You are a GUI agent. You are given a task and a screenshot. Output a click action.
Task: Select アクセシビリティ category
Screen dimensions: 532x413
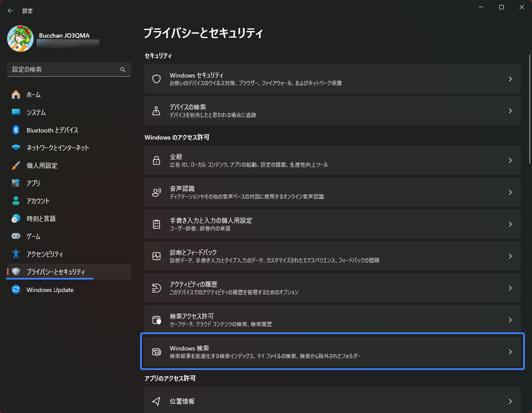pos(69,254)
